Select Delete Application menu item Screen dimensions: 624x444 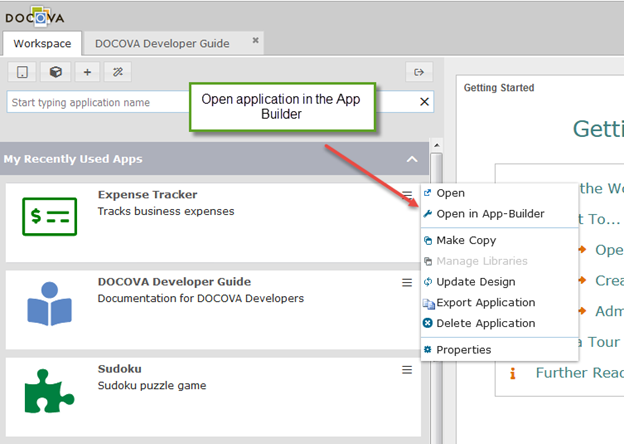point(499,323)
